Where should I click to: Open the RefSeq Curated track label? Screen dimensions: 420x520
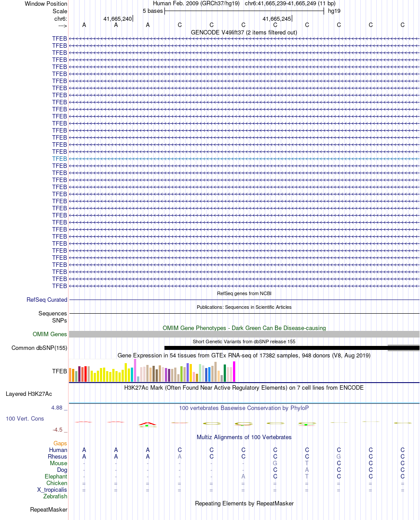(x=47, y=300)
